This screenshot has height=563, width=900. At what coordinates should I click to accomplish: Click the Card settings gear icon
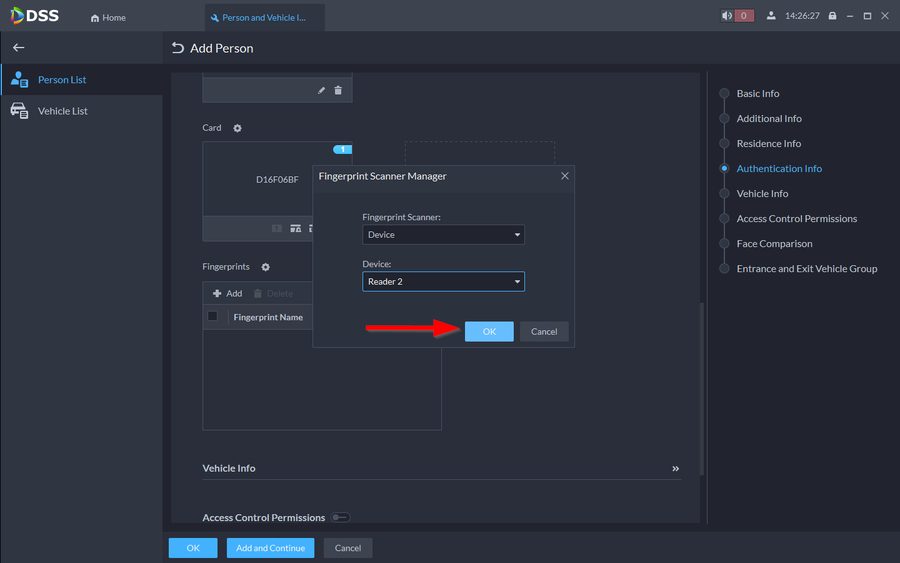(x=237, y=128)
